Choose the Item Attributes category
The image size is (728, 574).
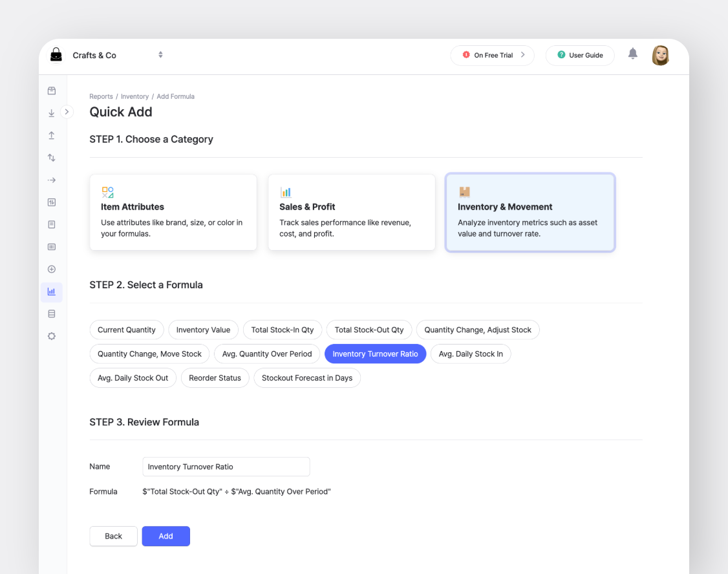coord(173,212)
